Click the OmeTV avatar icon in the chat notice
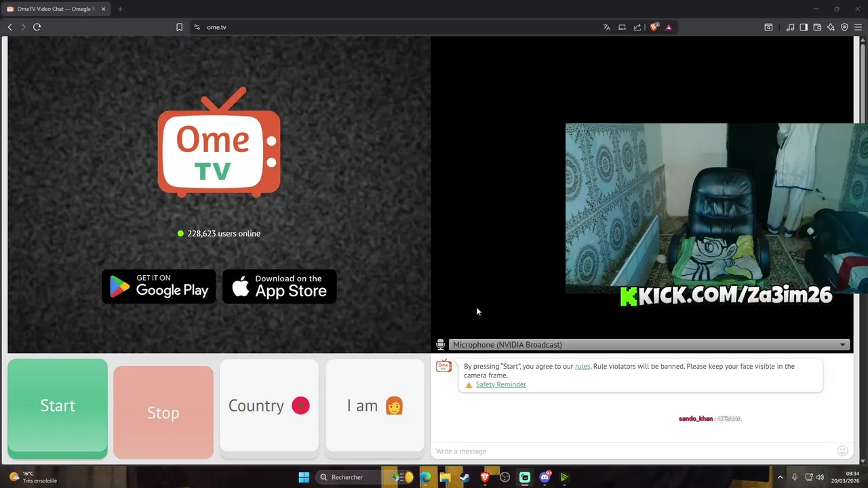868x488 pixels. [443, 367]
